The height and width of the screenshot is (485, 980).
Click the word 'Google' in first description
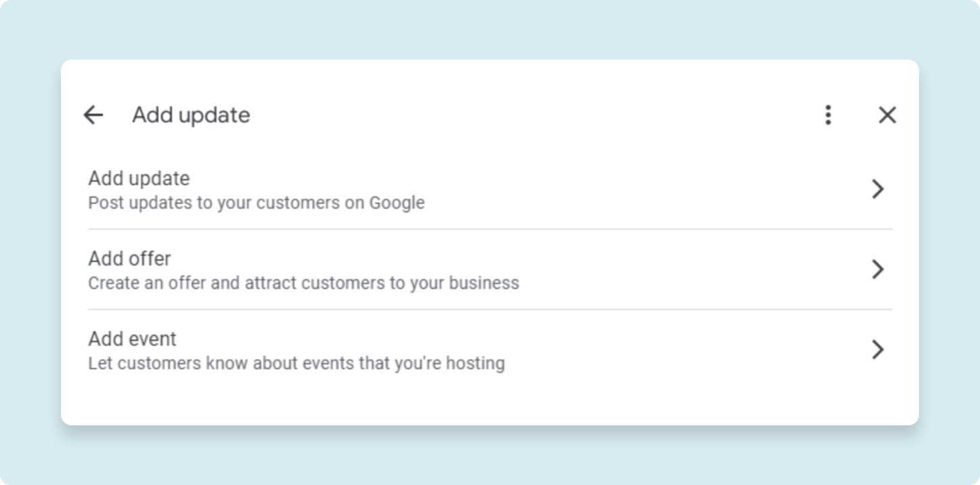tap(397, 203)
